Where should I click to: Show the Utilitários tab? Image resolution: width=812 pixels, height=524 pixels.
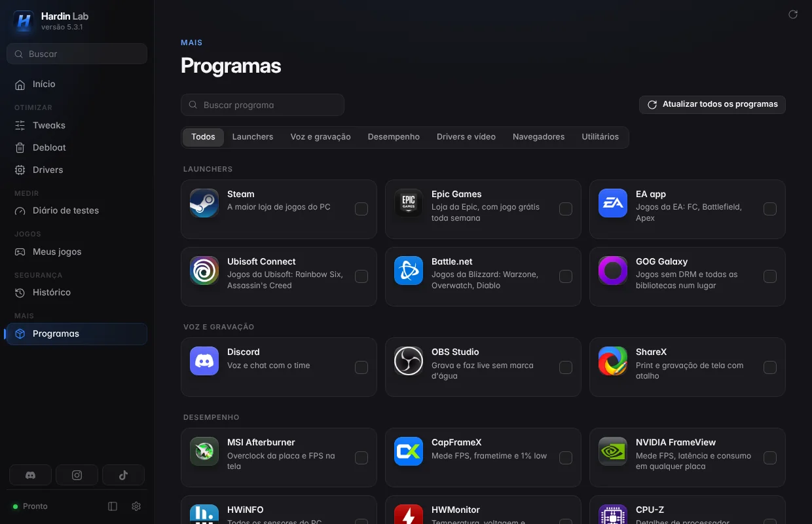click(x=600, y=137)
